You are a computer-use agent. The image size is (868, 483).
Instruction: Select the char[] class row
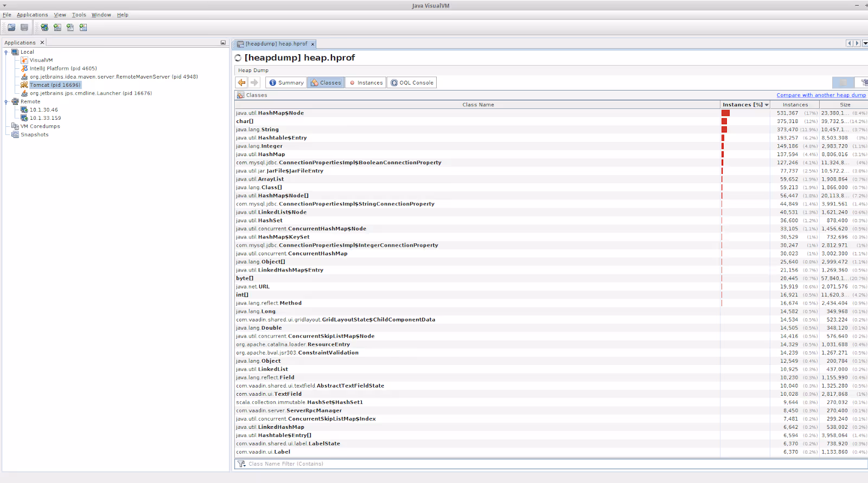click(551, 121)
